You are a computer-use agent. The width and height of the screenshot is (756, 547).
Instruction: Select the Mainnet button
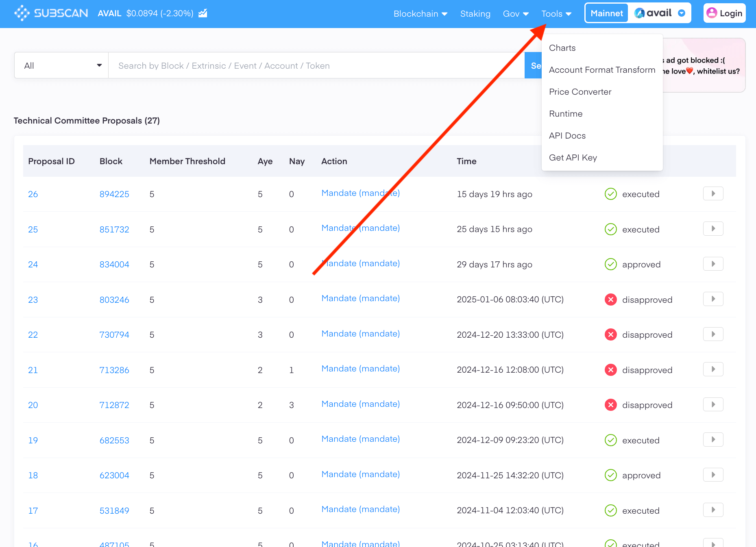tap(606, 13)
